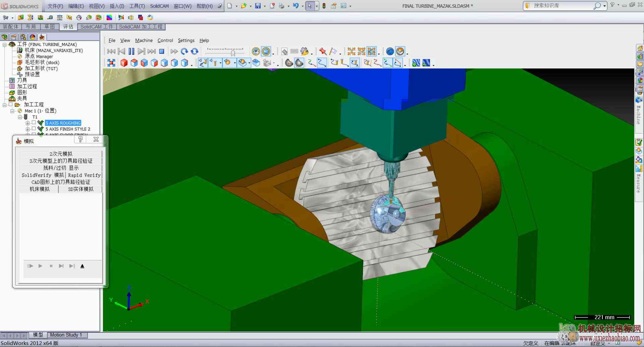This screenshot has height=347, width=644.
Task: Click the clock time-mode round icon
Action: [256, 51]
